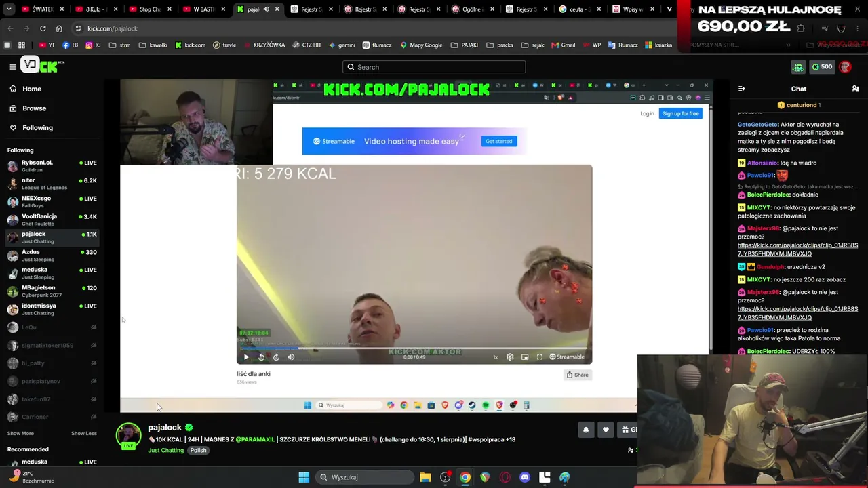The width and height of the screenshot is (868, 488).
Task: Open the YT bookmark
Action: 47,45
